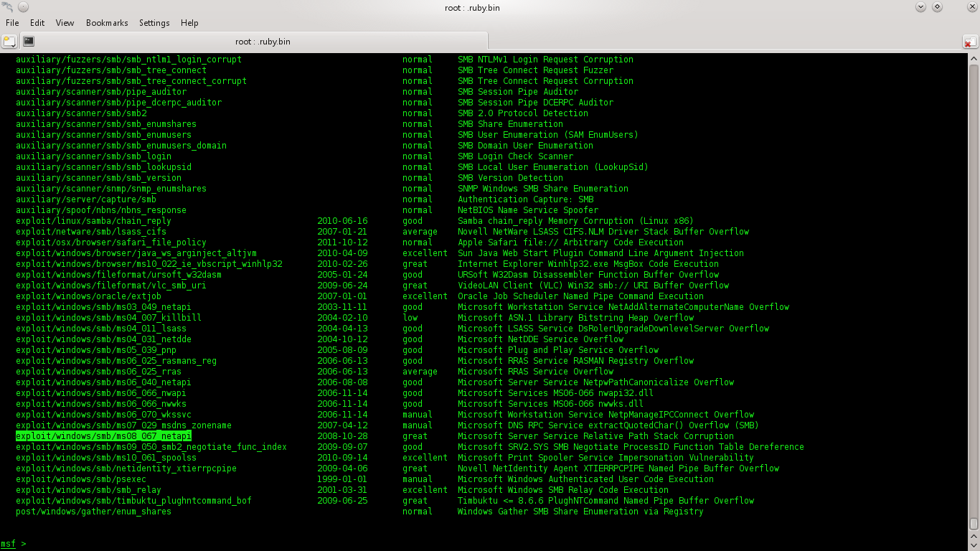Image resolution: width=980 pixels, height=551 pixels.
Task: Click 'exploit/windows/oracle/extjob' module path
Action: pyautogui.click(x=88, y=296)
